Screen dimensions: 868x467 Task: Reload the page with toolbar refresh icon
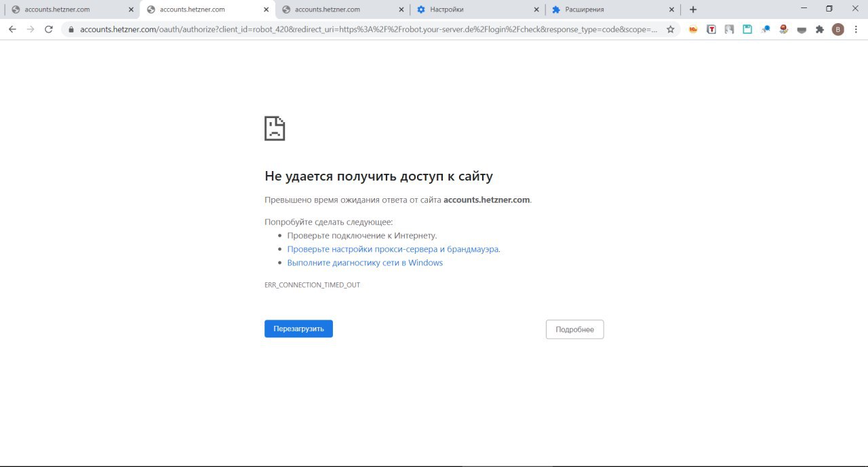(49, 29)
